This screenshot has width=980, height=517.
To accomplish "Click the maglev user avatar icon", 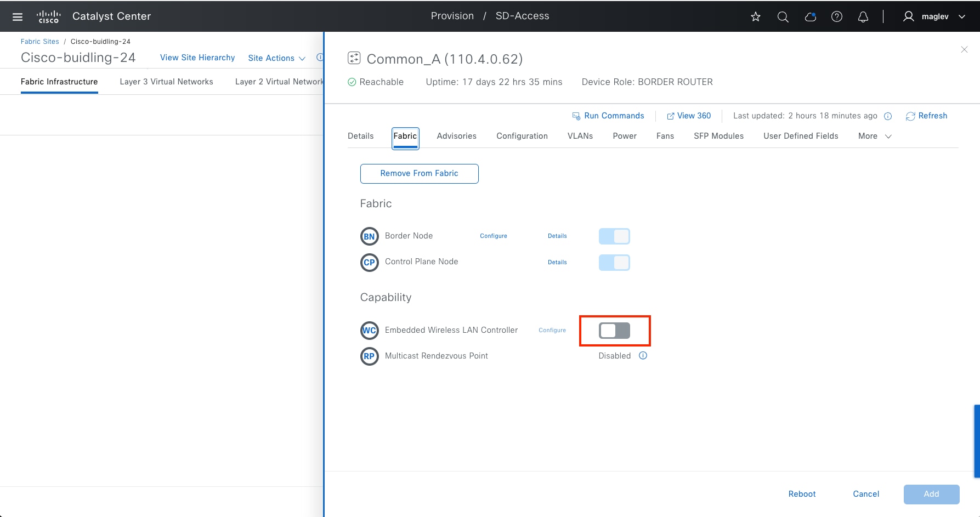I will [909, 16].
